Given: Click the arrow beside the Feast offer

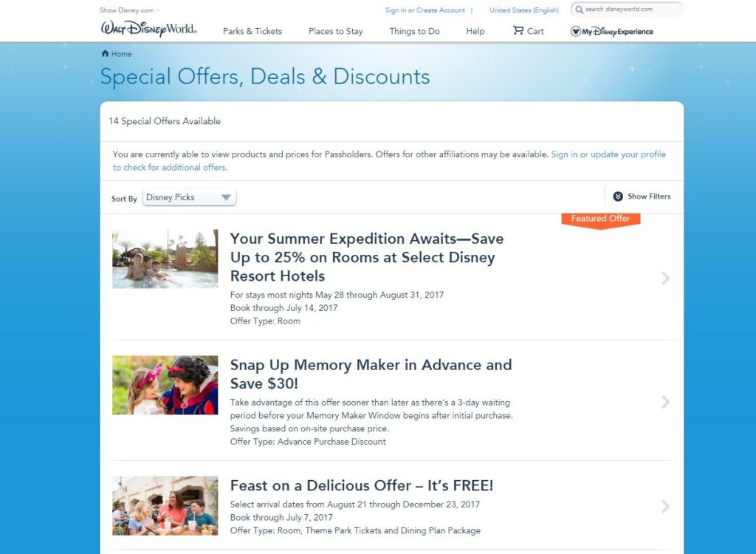Looking at the screenshot, I should pyautogui.click(x=665, y=507).
